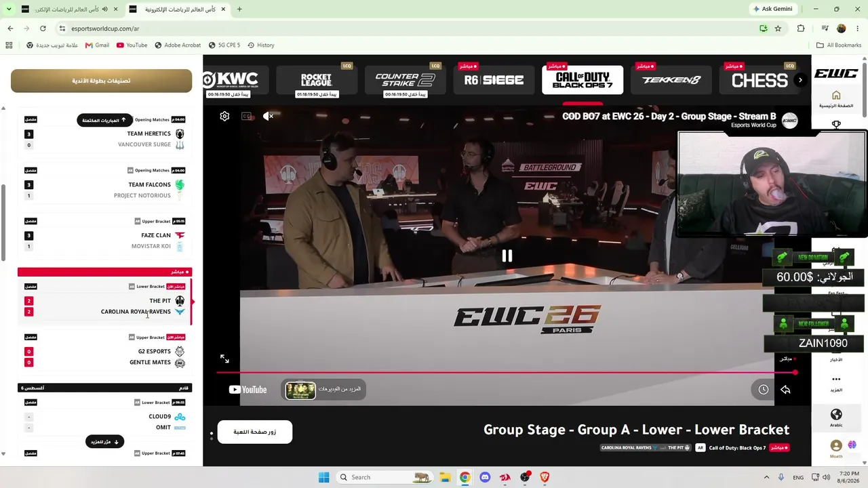Open the Windows Start menu
Viewport: 868px width, 488px height.
[323, 477]
